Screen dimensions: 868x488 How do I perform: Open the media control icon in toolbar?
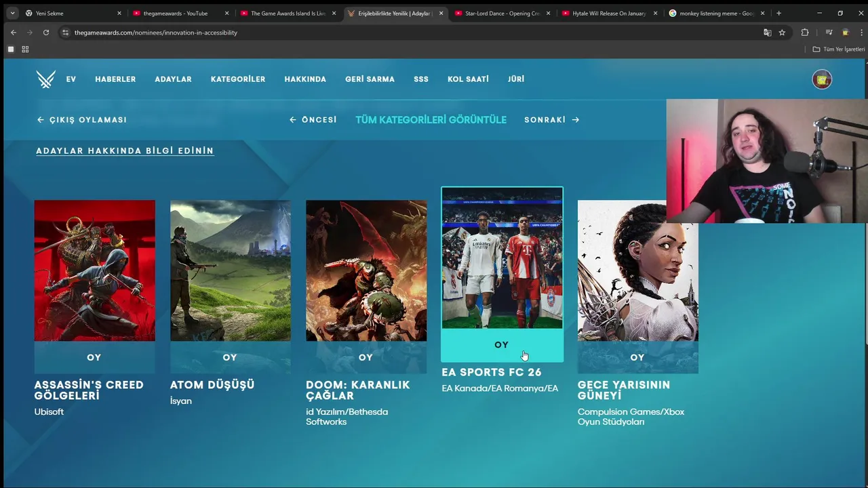click(829, 33)
